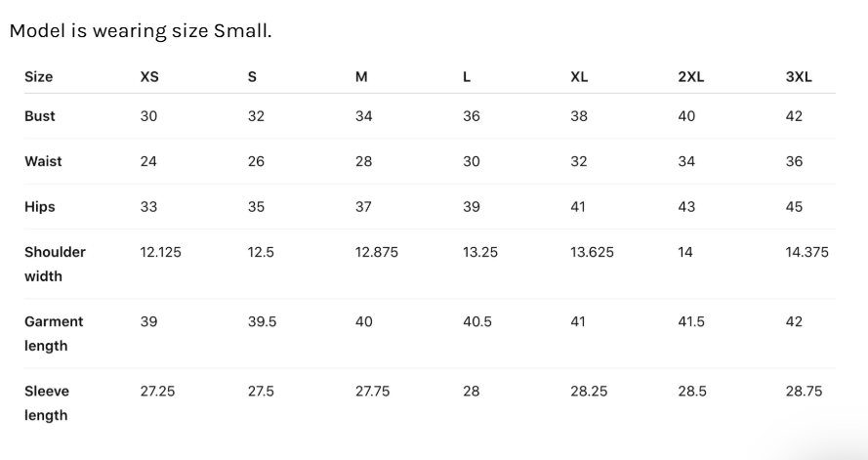Screen dimensions: 868x460
Task: Click the Garment length row label
Action: pyautogui.click(x=54, y=333)
